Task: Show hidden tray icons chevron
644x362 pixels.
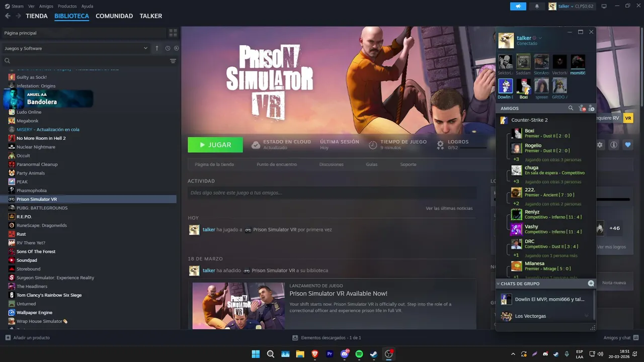Action: [513, 354]
